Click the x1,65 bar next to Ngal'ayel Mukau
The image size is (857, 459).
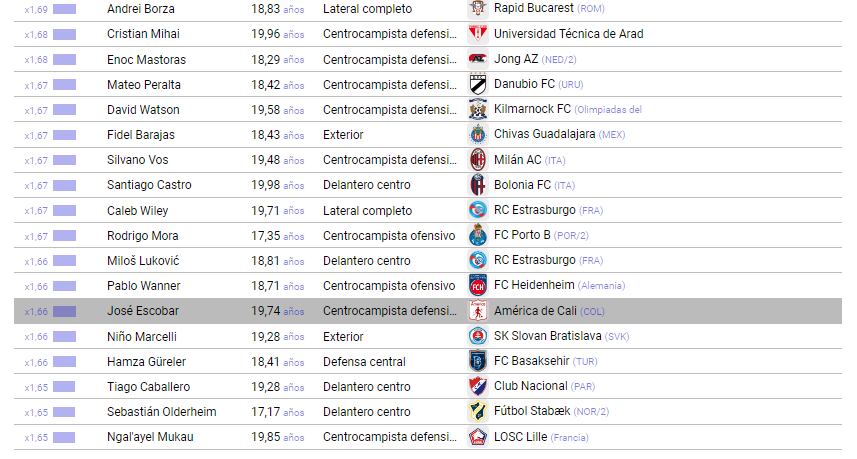(x=64, y=437)
